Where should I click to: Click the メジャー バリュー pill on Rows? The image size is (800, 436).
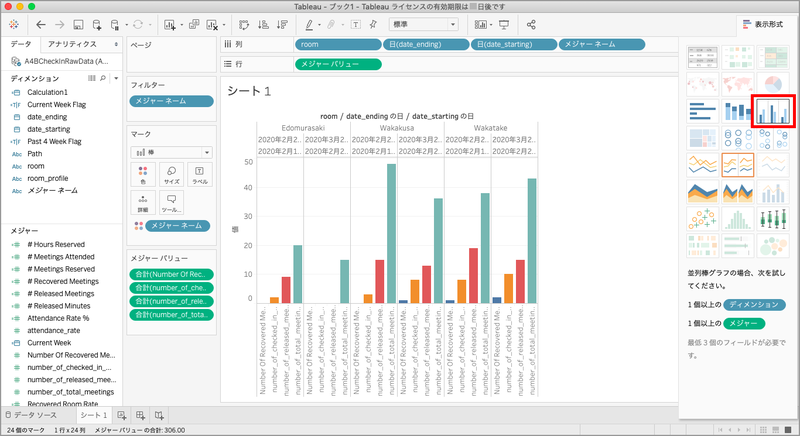[x=338, y=64]
